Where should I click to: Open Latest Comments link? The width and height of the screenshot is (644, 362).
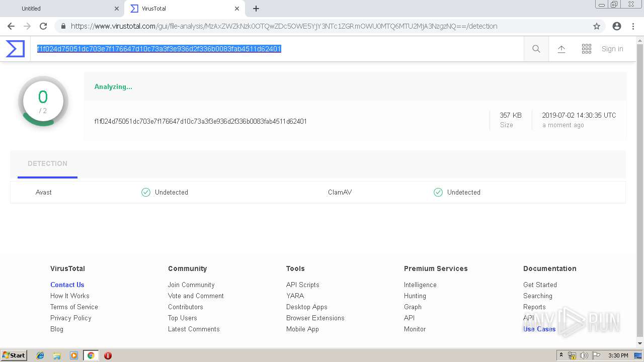[x=194, y=329]
